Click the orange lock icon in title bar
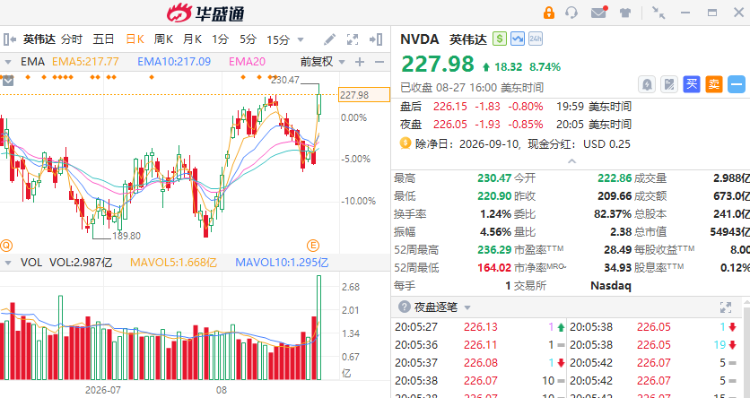The image size is (750, 398). pyautogui.click(x=549, y=12)
